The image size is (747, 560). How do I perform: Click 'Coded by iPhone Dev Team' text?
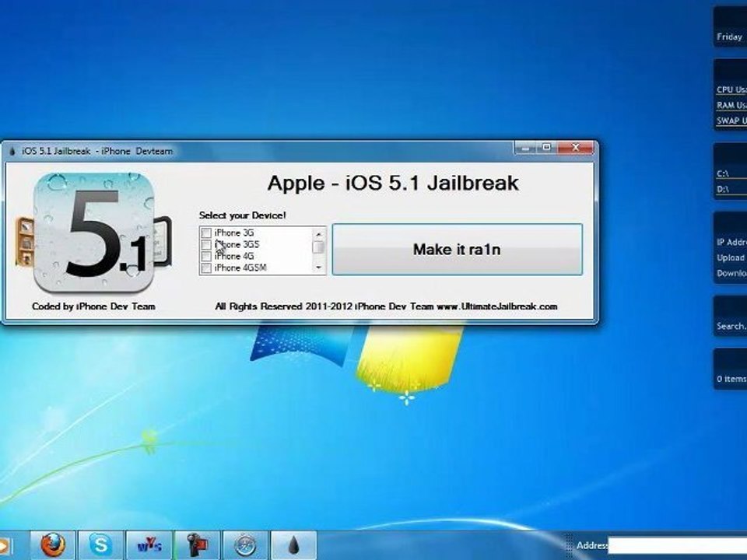click(93, 306)
